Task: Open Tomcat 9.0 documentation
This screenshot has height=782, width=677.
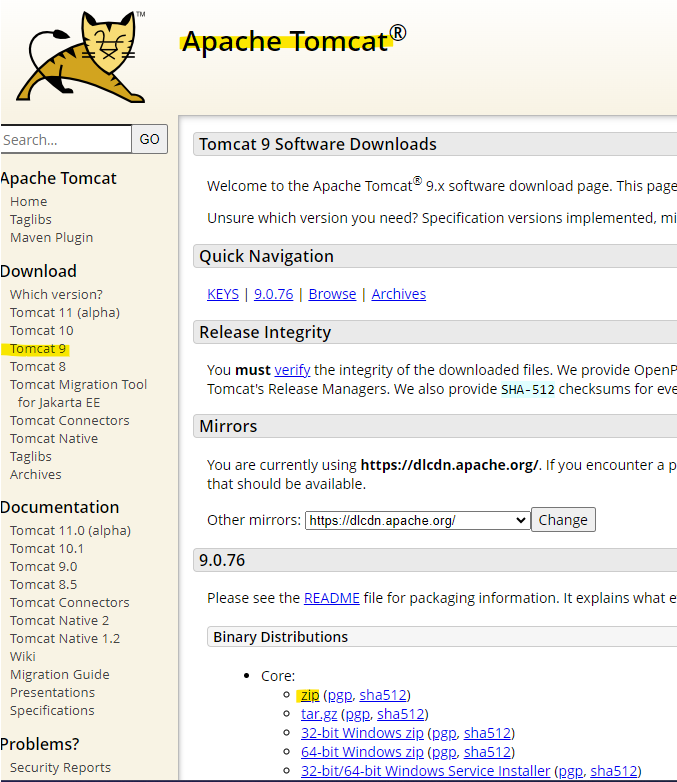Action: (43, 567)
